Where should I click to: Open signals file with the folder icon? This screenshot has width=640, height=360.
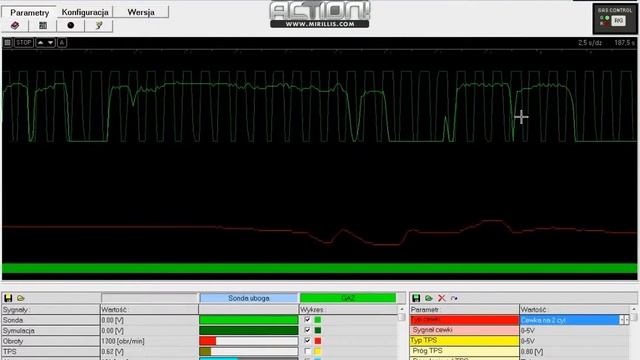(x=20, y=298)
